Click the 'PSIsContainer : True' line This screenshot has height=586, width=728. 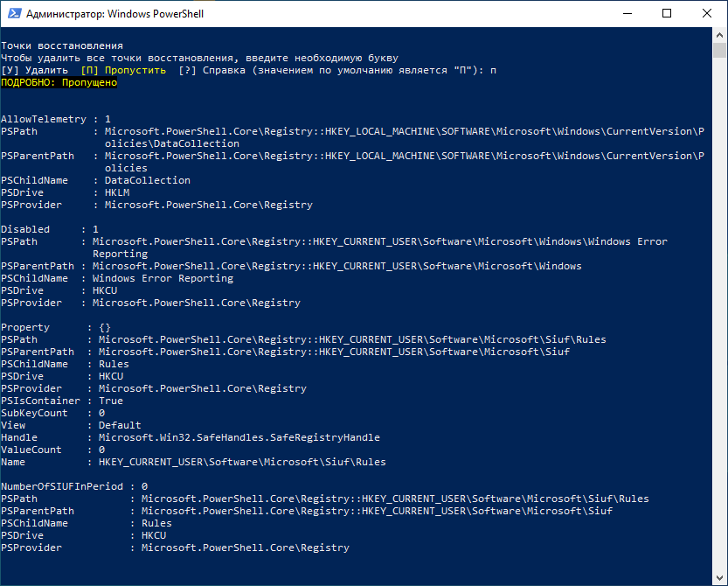click(x=62, y=401)
